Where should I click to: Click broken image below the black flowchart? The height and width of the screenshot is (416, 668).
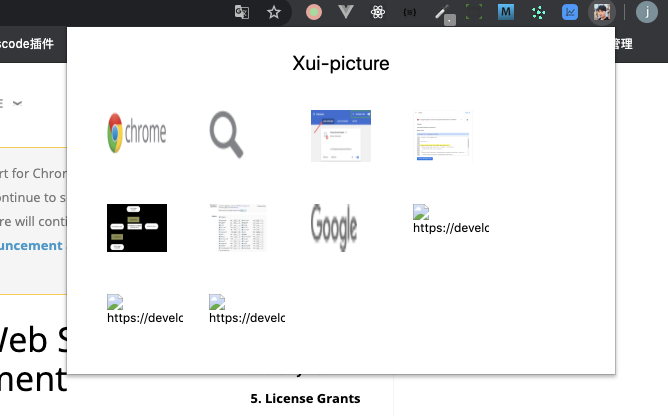click(145, 309)
